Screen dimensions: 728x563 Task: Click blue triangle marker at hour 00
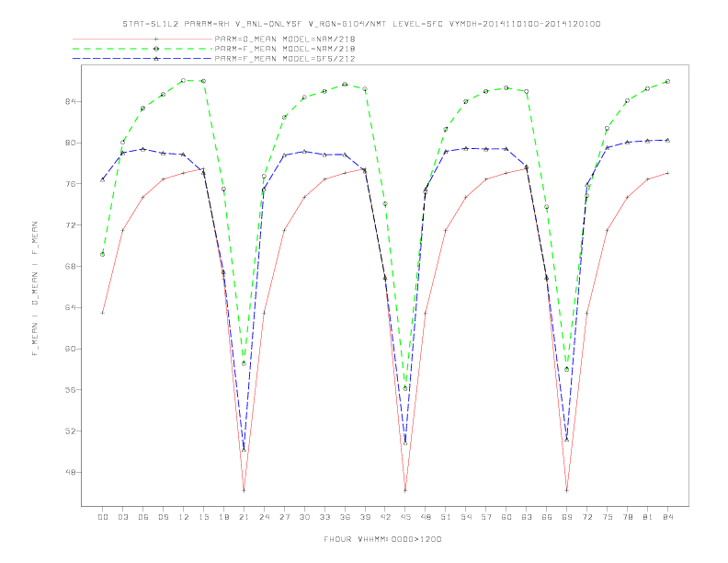[103, 179]
